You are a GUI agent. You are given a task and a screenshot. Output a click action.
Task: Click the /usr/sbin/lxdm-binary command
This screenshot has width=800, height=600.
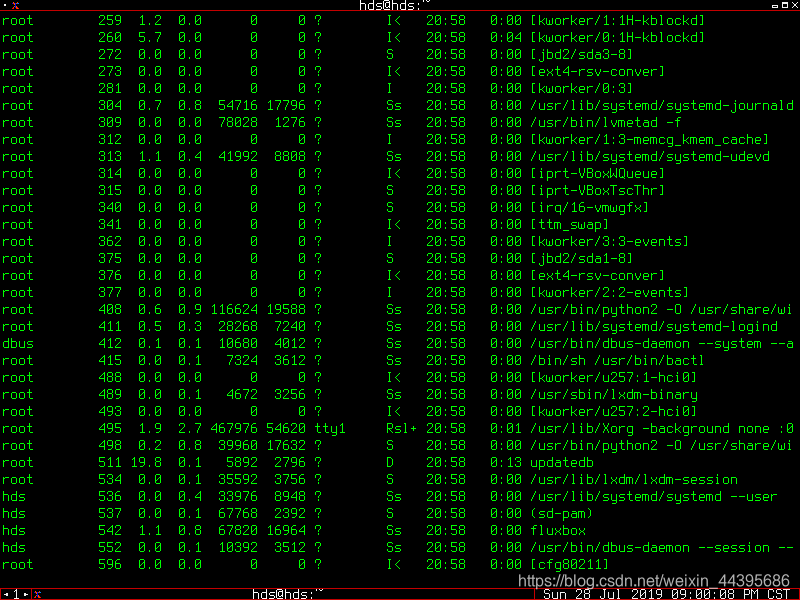pyautogui.click(x=614, y=395)
